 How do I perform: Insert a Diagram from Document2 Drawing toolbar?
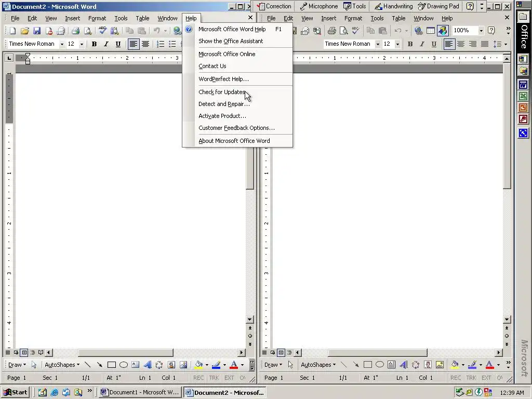159,365
